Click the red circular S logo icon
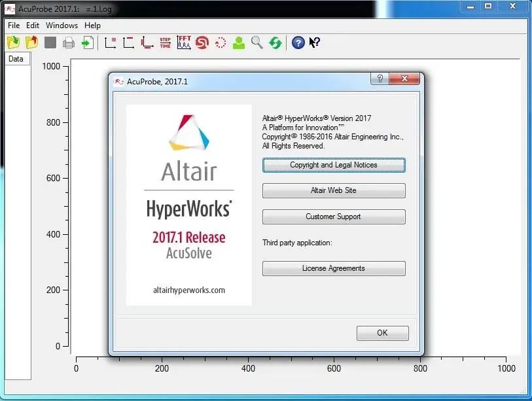 [x=202, y=43]
